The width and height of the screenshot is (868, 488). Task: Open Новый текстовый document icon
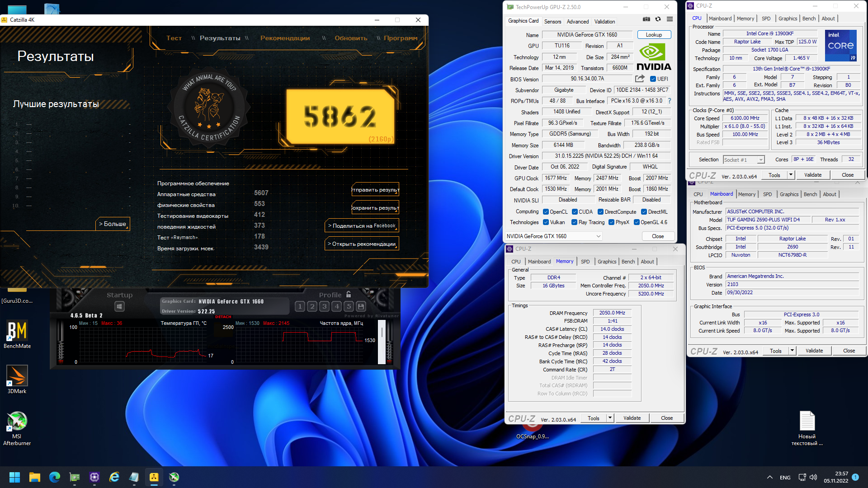click(x=807, y=428)
